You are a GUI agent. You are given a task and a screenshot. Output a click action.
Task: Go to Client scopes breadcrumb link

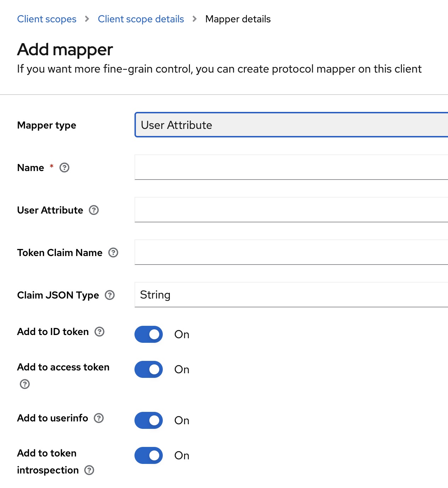(47, 19)
